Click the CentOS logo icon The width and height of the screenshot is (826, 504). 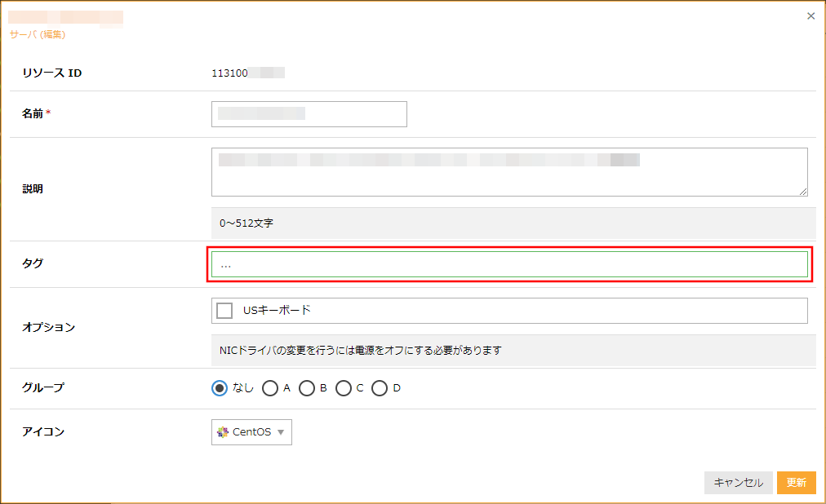[223, 432]
